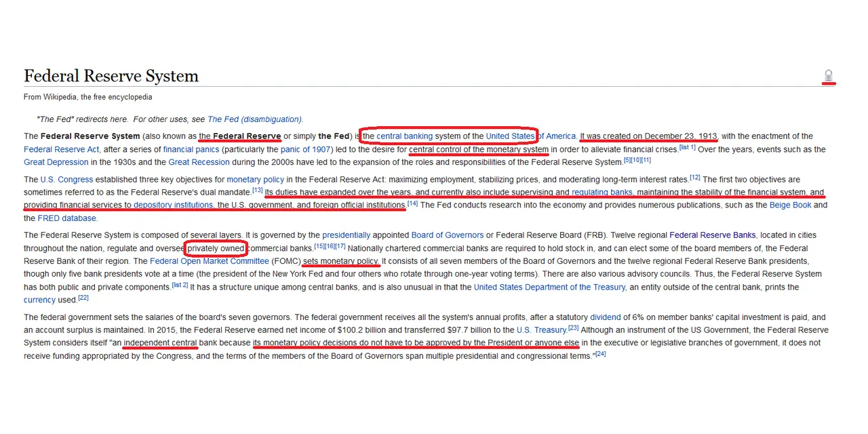Click 'From Wikipedia, the free encyclopedia' tagline
This screenshot has height=434, width=868.
pyautogui.click(x=88, y=97)
